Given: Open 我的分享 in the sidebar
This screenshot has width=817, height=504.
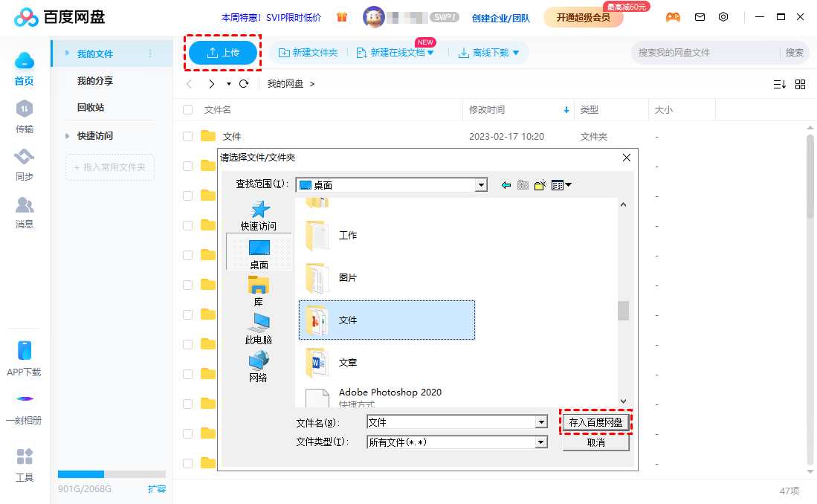Looking at the screenshot, I should click(95, 81).
